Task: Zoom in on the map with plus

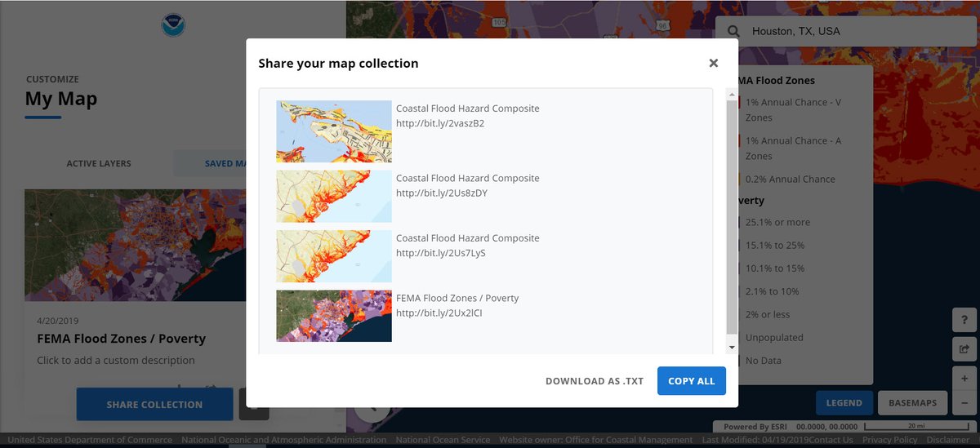Action: tap(964, 379)
